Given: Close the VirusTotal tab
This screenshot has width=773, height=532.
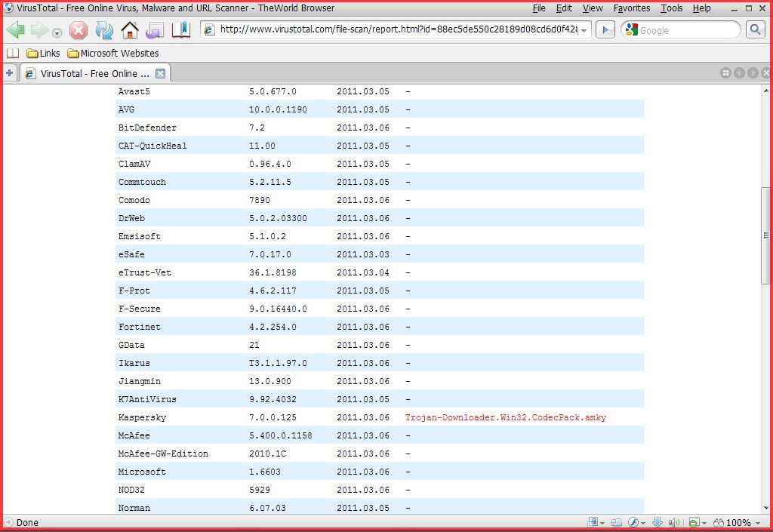Looking at the screenshot, I should 160,73.
